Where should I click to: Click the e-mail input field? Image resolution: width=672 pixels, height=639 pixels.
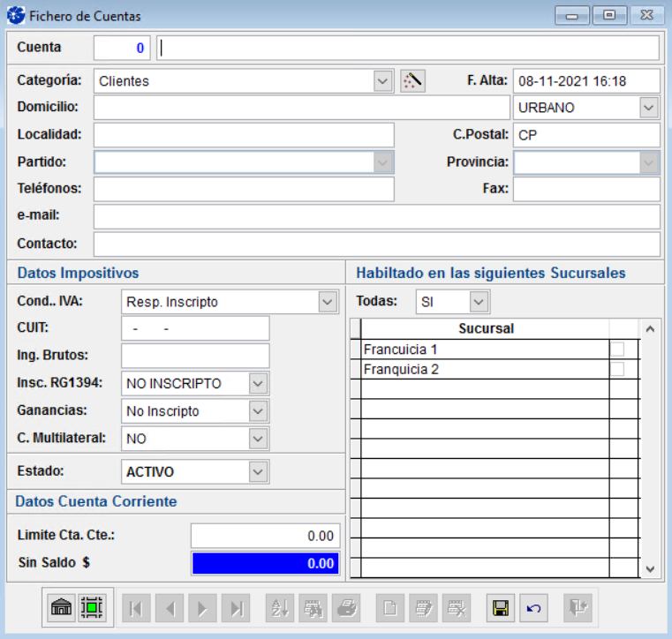[x=376, y=216]
